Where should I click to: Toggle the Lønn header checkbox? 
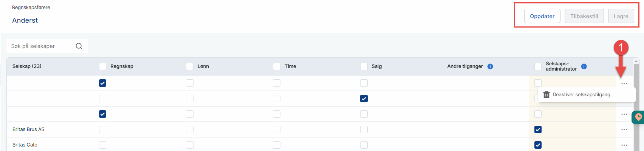point(190,66)
